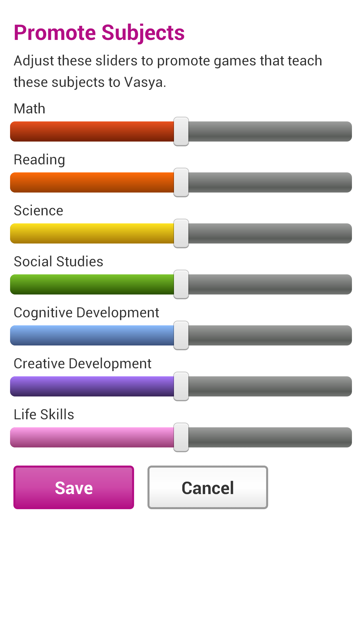Increase Reading by clicking its gray track
This screenshot has height=644, width=362.
[x=270, y=182]
